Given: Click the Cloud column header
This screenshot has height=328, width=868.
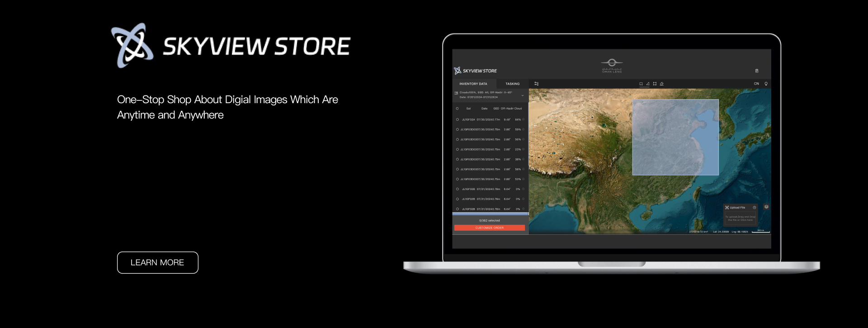Looking at the screenshot, I should (518, 109).
